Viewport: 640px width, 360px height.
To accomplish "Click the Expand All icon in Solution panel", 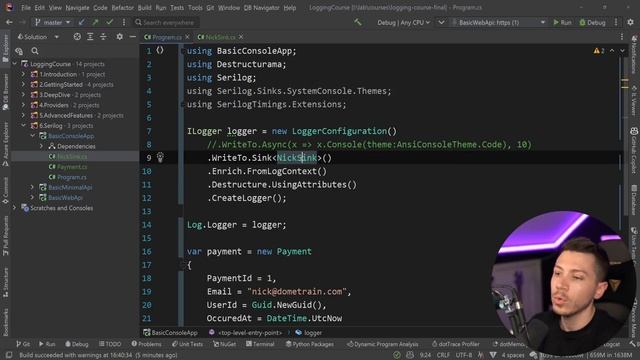I will coord(90,37).
